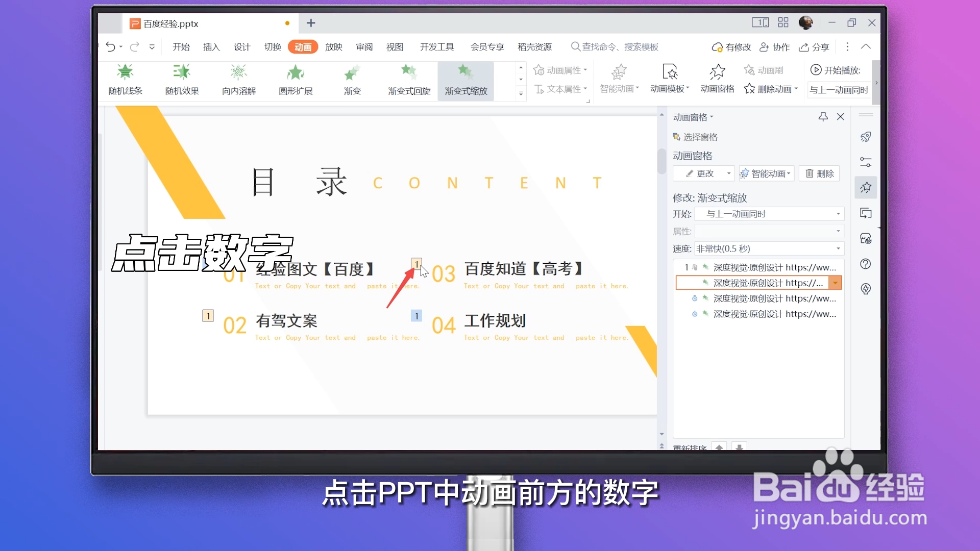This screenshot has width=980, height=551.
Task: Switch to the 设计 tab
Action: (242, 47)
